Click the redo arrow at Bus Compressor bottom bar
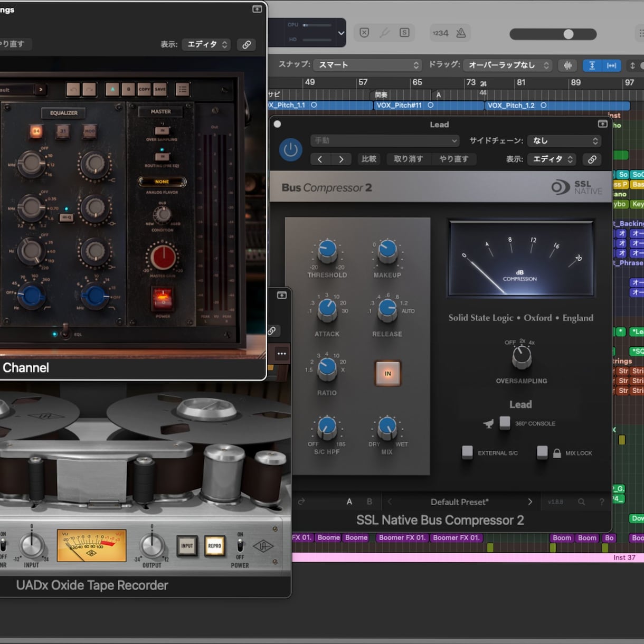644x644 pixels. pos(301,501)
